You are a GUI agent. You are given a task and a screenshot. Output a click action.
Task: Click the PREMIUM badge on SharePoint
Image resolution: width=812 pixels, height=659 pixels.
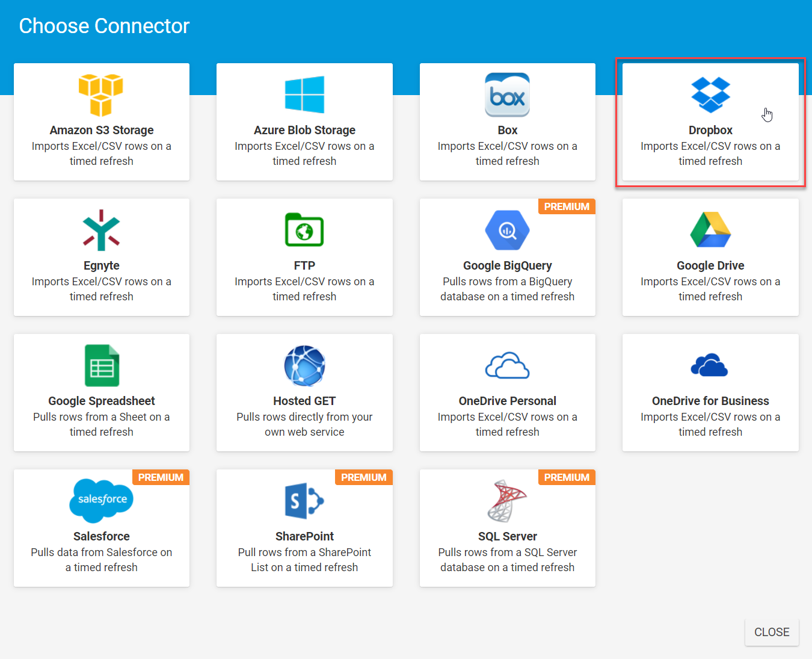[x=364, y=477]
